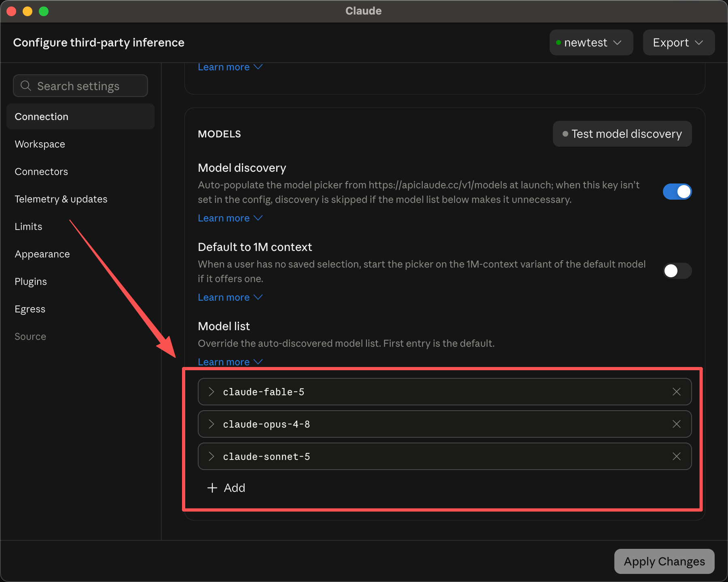The image size is (728, 582).
Task: Open the Export dropdown menu
Action: coord(679,42)
